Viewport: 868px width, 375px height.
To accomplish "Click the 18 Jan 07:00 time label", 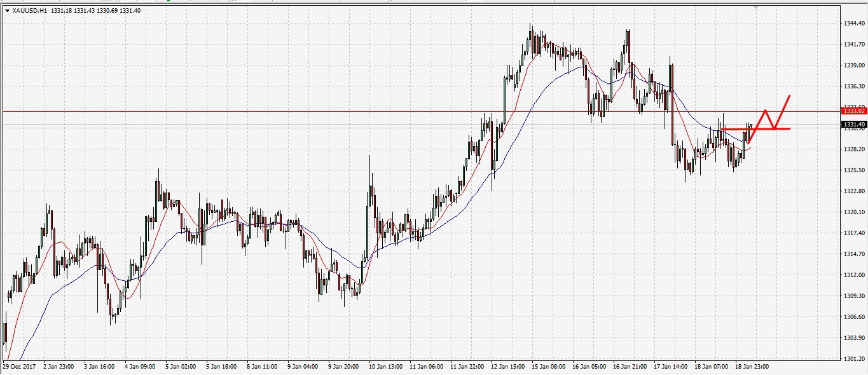I will 711,367.
